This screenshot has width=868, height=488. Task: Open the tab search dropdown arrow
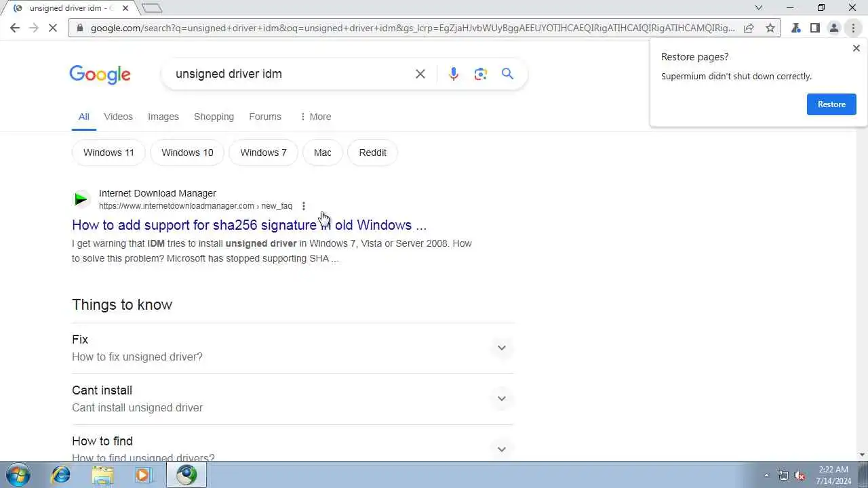tap(759, 8)
